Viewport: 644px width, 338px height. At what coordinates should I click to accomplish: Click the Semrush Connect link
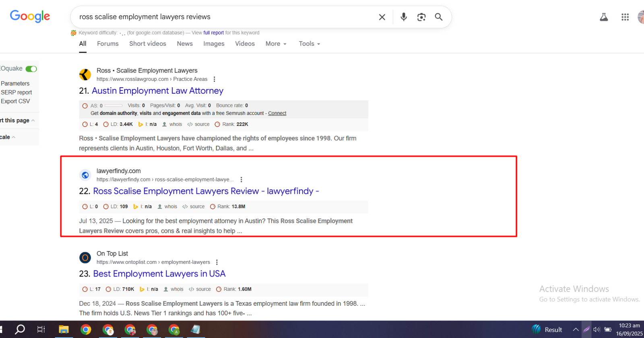point(277,113)
